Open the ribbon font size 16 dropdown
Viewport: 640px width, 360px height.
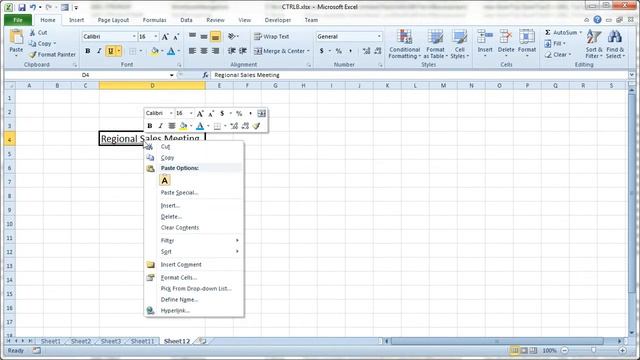point(156,37)
